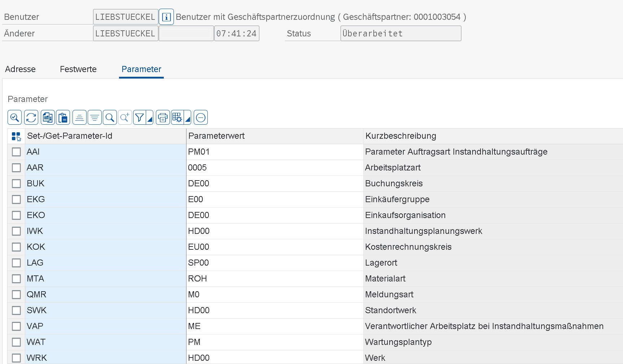Click the info icon next to Benutzer field
Screen dimensions: 623x364
(x=166, y=17)
